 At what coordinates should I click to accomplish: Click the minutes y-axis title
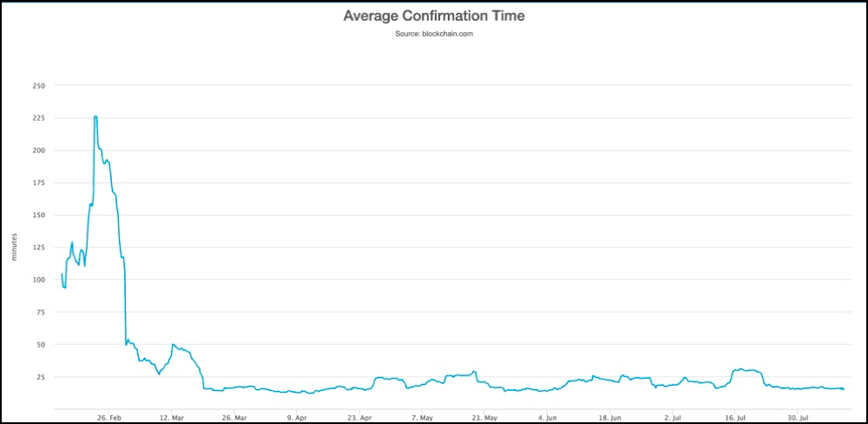point(13,247)
